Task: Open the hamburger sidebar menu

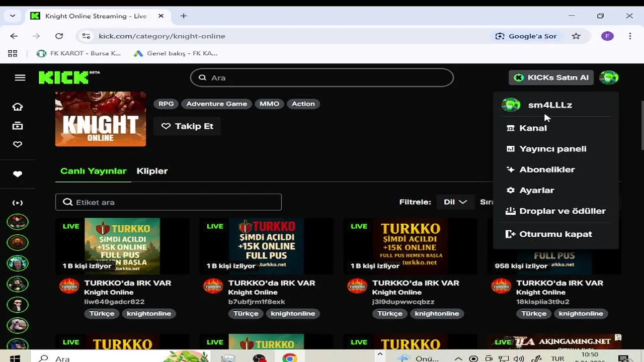Action: (x=20, y=77)
